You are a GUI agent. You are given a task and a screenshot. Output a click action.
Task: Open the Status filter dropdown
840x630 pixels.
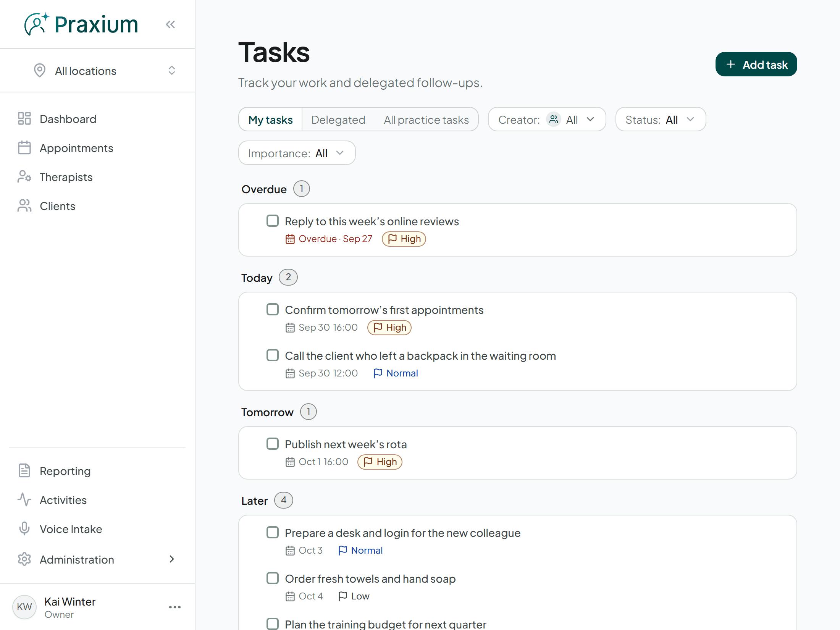click(x=661, y=120)
